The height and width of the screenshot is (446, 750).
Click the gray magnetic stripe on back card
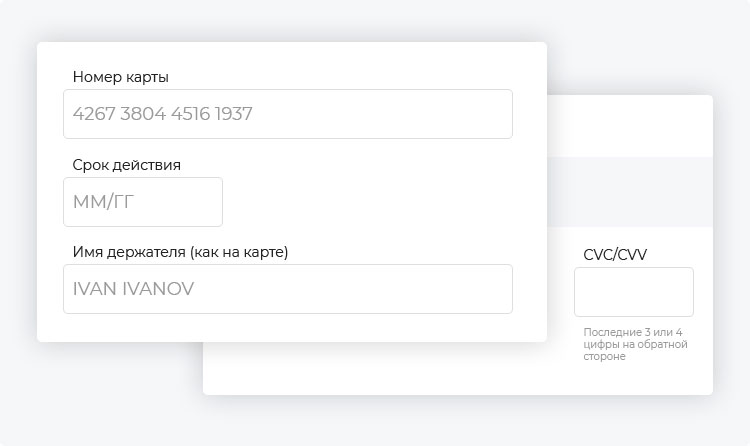point(630,192)
